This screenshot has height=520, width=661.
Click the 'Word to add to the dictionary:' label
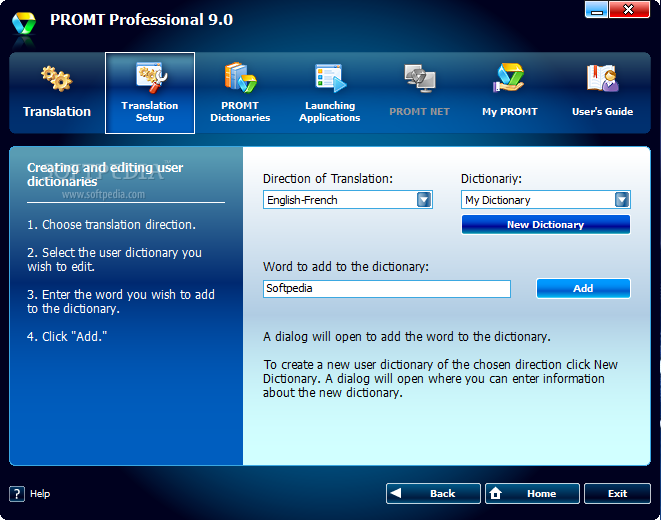pos(346,267)
